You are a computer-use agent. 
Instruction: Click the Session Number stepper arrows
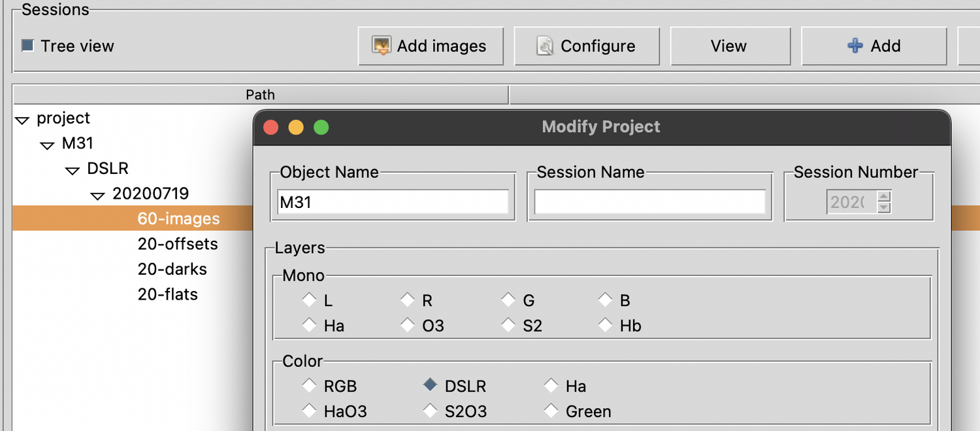(884, 202)
